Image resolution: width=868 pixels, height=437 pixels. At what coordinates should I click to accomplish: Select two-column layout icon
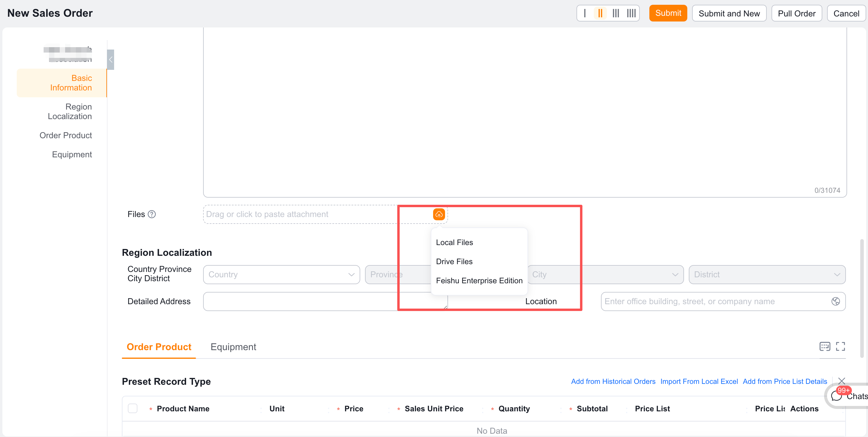(600, 13)
